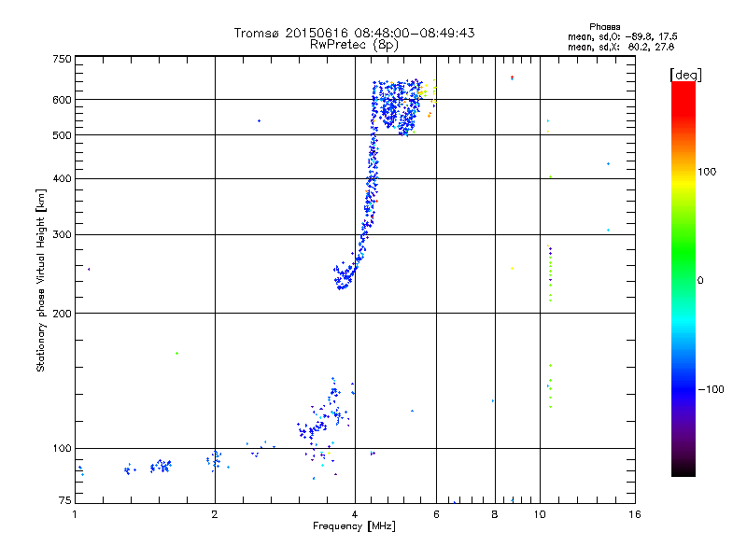The width and height of the screenshot is (747, 560).
Task: Click the 'mean, sd,X: 80.2, 27.8' value
Action: click(x=621, y=47)
